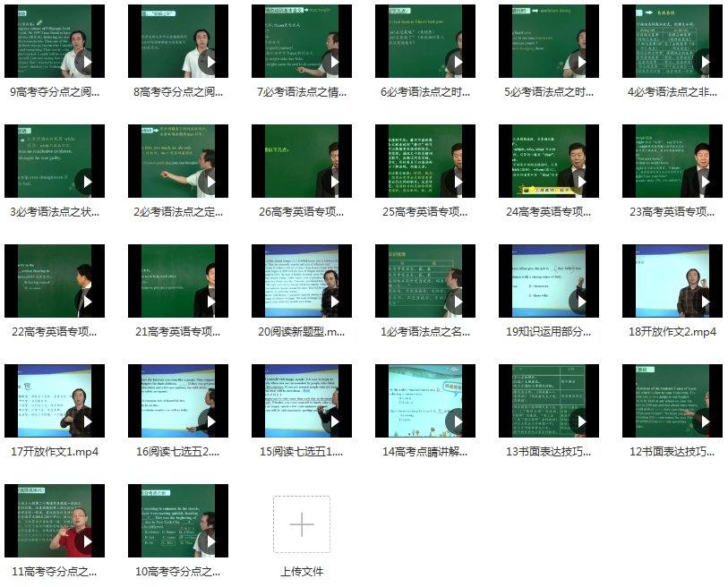Play the 9高考夺分点 video
This screenshot has width=728, height=587.
point(86,63)
